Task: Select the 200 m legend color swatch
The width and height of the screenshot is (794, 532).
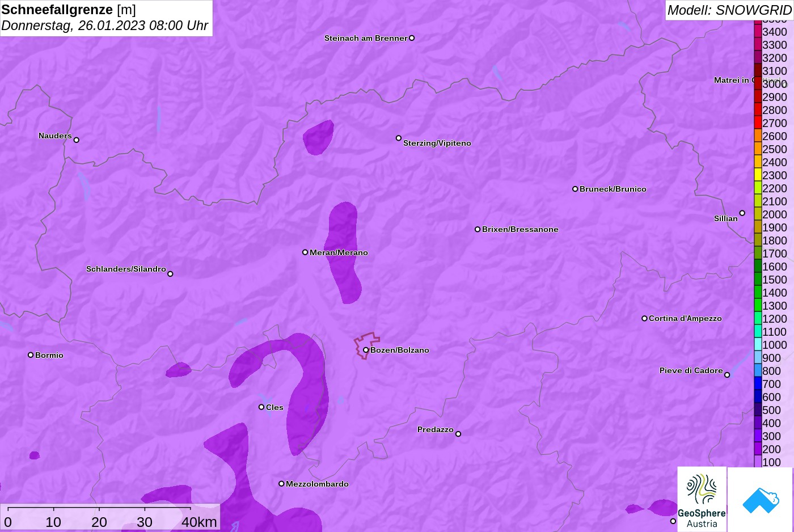Action: pyautogui.click(x=758, y=449)
